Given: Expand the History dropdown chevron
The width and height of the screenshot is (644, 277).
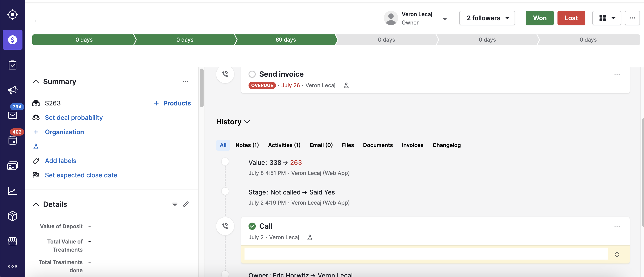Looking at the screenshot, I should (x=247, y=122).
